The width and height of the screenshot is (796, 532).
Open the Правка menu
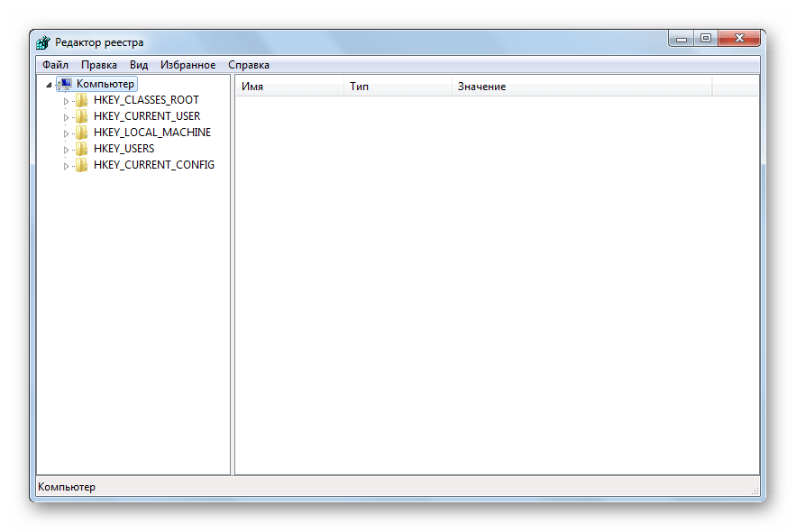pos(98,65)
